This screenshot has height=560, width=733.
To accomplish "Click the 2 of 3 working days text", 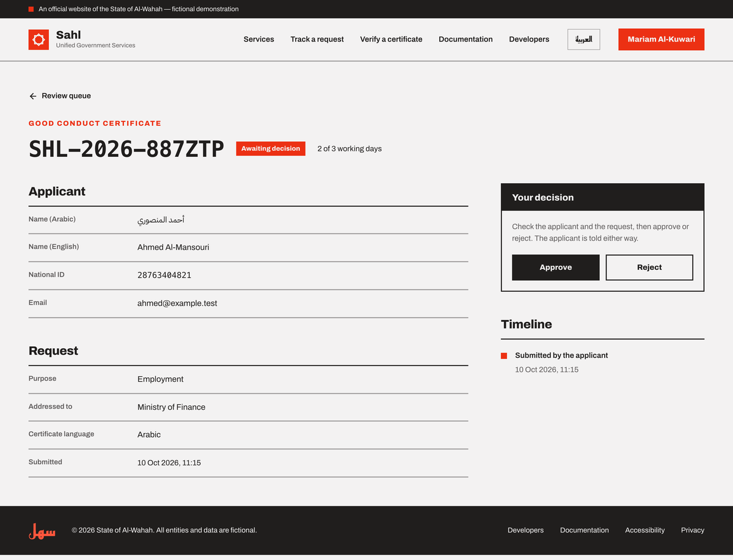I will pyautogui.click(x=349, y=149).
